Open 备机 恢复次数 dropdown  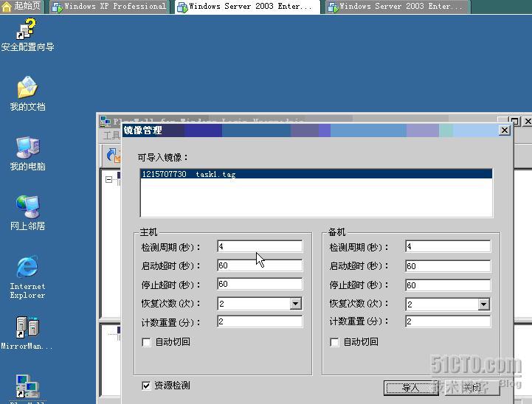coord(483,304)
